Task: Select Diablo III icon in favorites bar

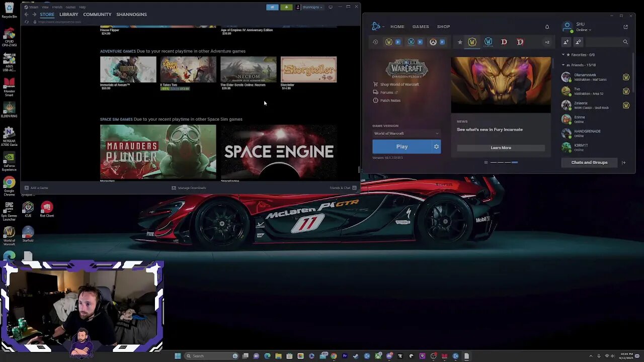Action: 504,42
